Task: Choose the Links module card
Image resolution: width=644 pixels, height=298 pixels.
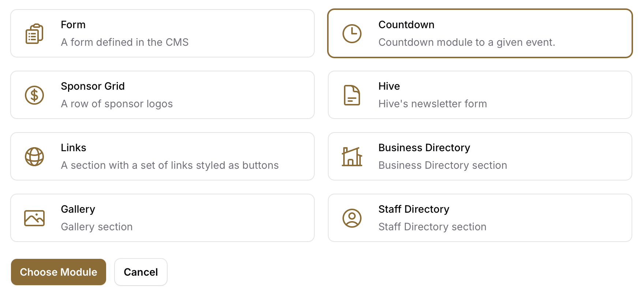Action: 162,156
